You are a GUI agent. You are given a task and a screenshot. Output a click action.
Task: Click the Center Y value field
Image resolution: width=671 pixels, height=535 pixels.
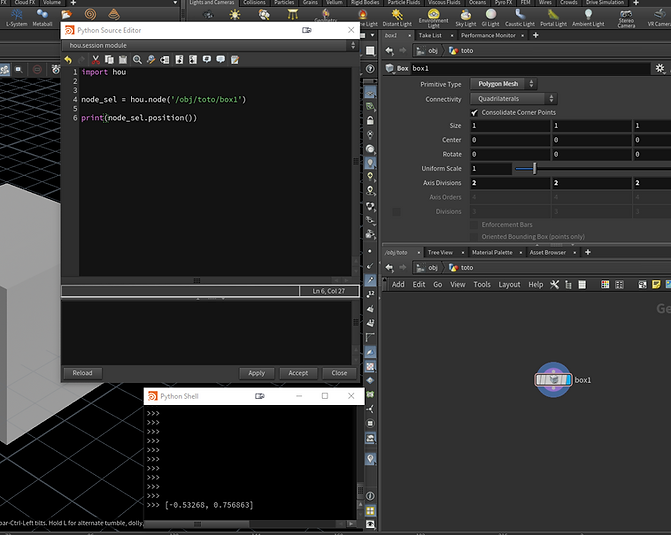[x=591, y=140]
